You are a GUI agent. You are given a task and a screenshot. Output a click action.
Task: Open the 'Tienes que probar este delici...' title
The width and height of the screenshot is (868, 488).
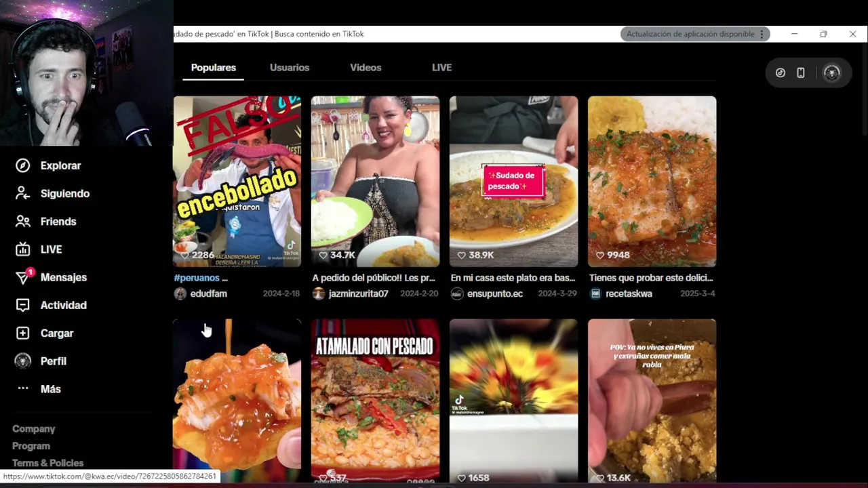[x=651, y=277]
